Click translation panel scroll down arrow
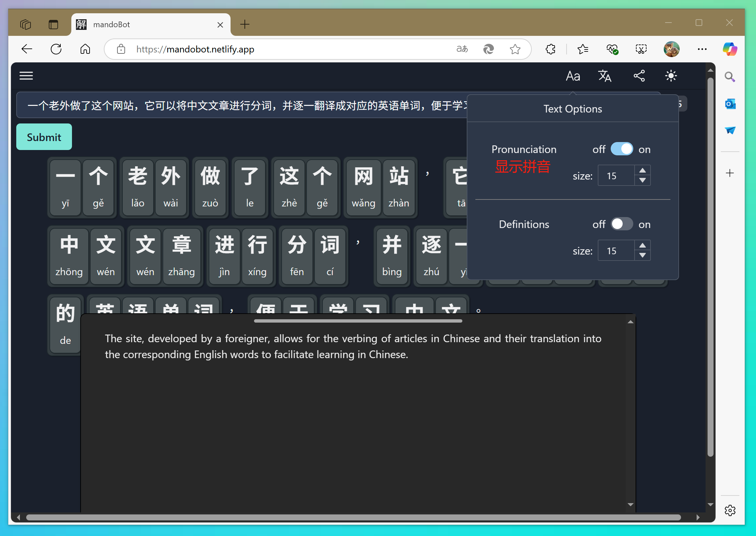The image size is (756, 536). [631, 504]
